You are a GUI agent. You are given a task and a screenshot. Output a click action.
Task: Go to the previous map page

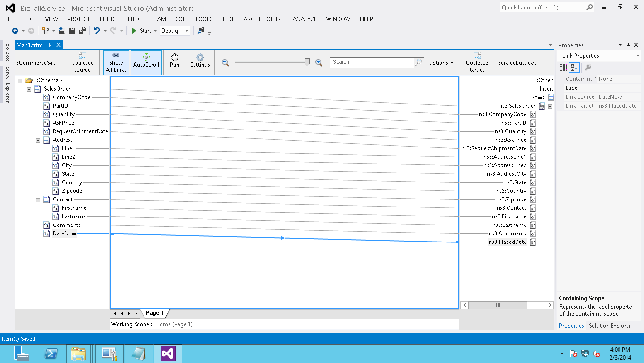coord(122,313)
